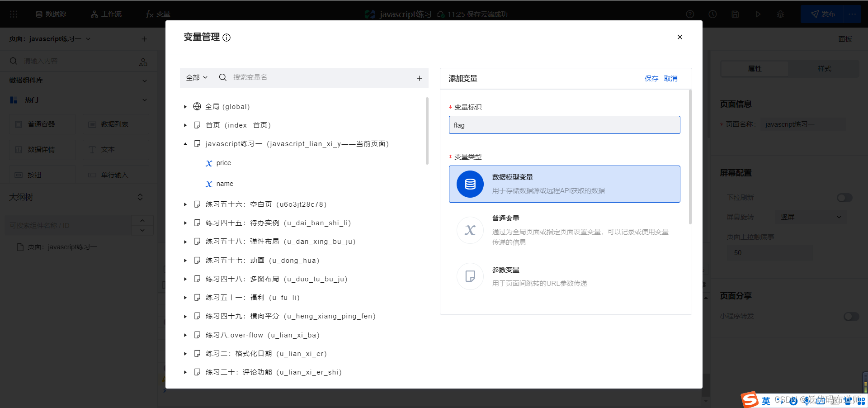This screenshot has height=408, width=868.
Task: Click 取消 to cancel adding variable
Action: [x=670, y=79]
